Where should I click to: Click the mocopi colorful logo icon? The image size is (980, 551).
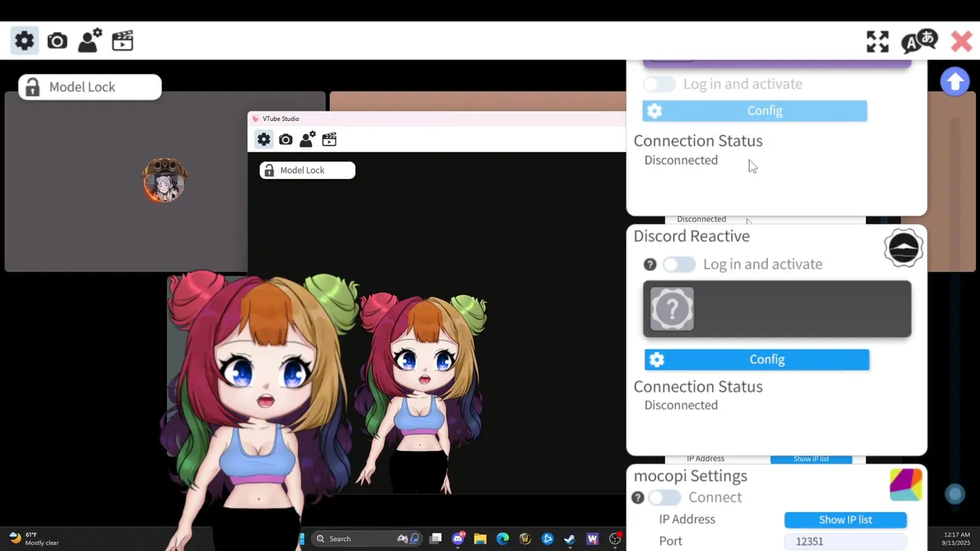(x=906, y=484)
